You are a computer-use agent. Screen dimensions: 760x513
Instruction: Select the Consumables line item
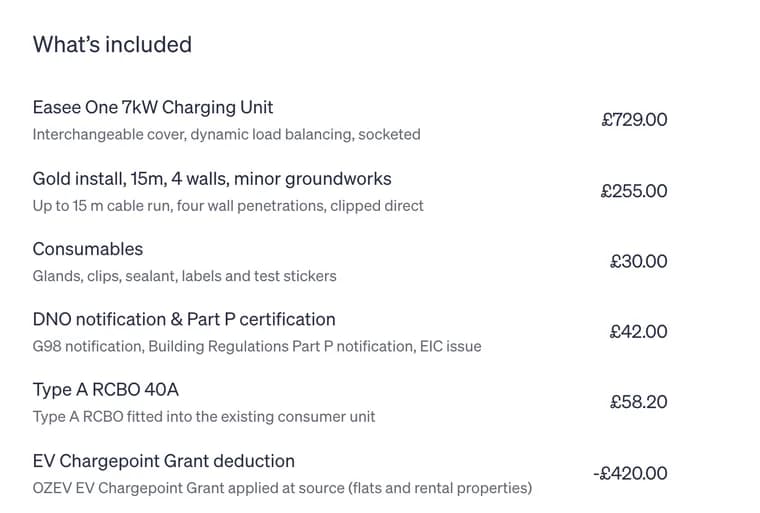click(88, 249)
